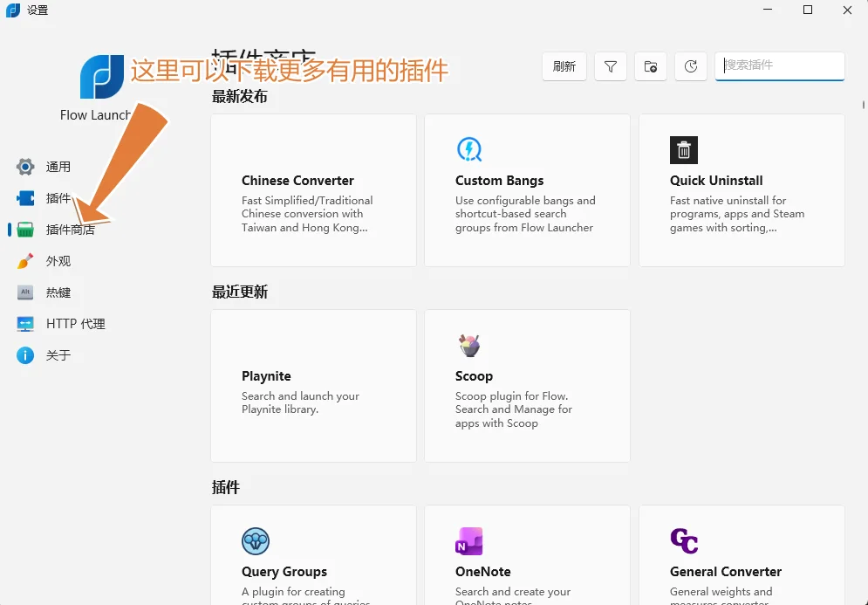Open 插件 settings page
The width and height of the screenshot is (868, 605).
point(58,198)
